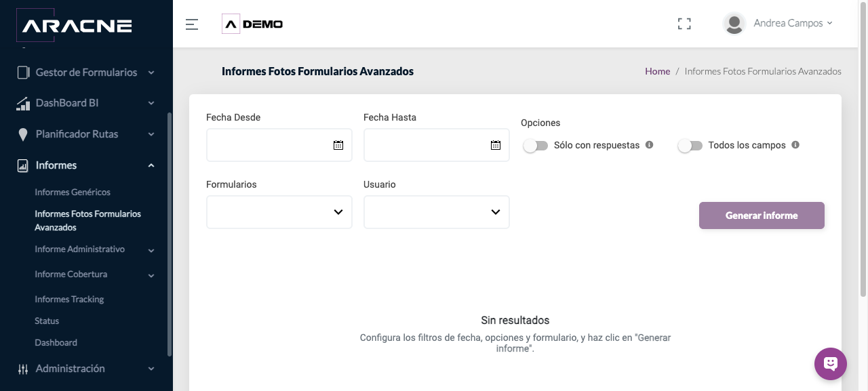
Task: Expand Administración chevron
Action: [151, 369]
